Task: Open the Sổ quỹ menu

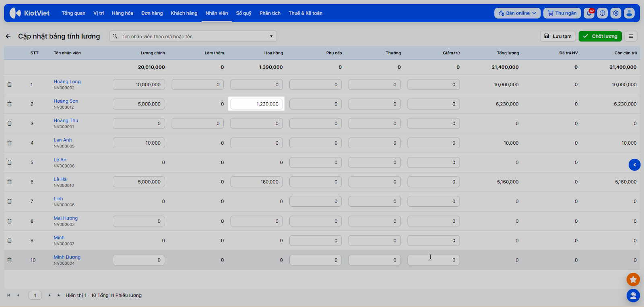Action: pyautogui.click(x=244, y=13)
